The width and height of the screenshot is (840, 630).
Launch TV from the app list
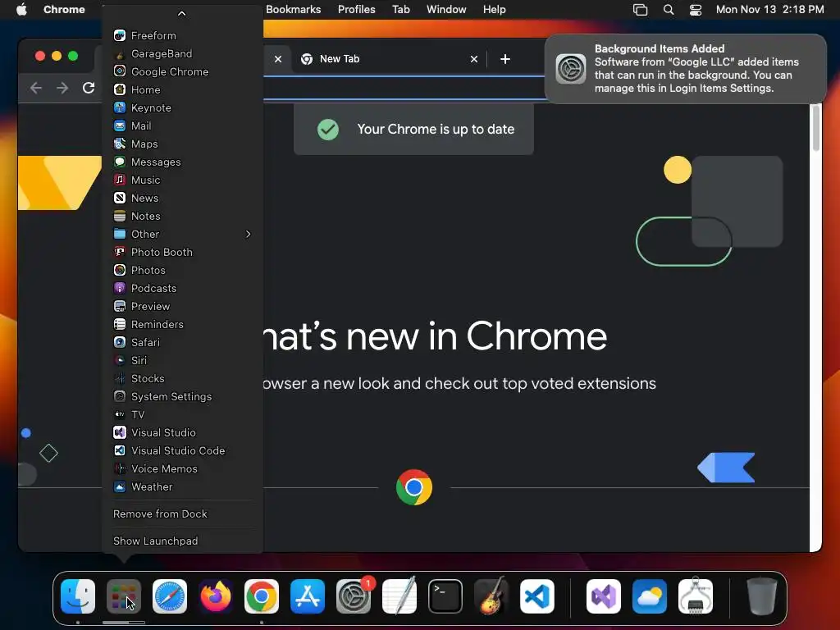(x=182, y=414)
